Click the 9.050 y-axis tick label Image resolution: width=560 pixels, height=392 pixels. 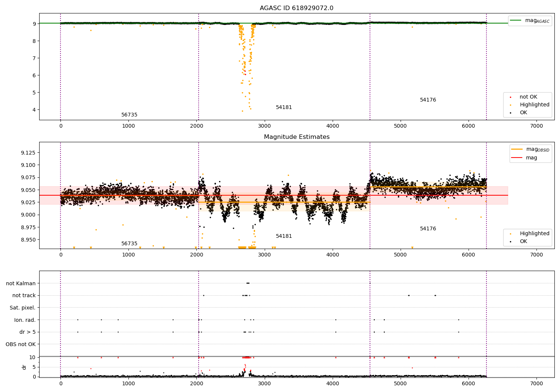[28, 190]
